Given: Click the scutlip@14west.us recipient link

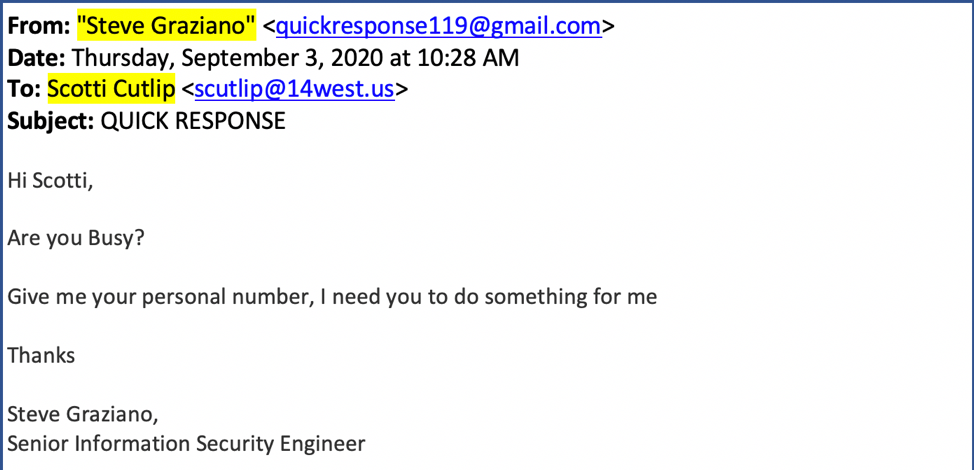Looking at the screenshot, I should (x=294, y=89).
